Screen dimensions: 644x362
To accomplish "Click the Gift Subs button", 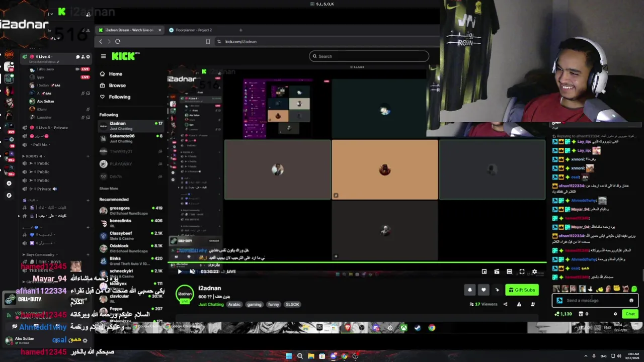I will click(x=522, y=290).
